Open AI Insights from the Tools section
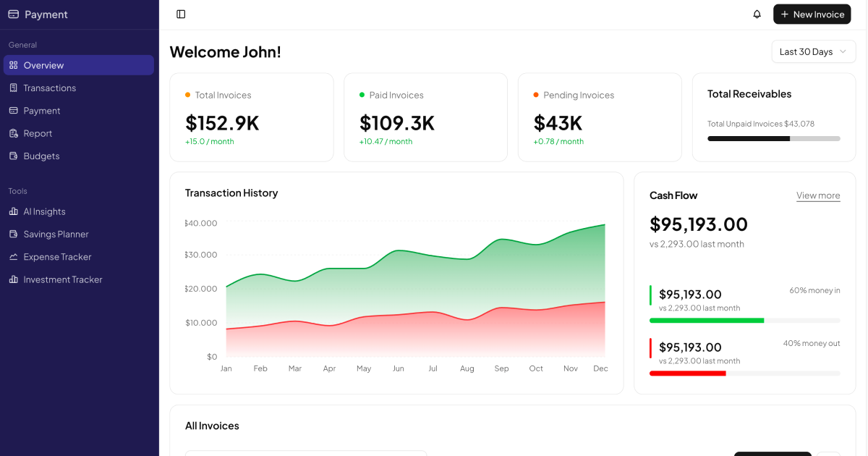Image resolution: width=868 pixels, height=456 pixels. click(x=14, y=211)
